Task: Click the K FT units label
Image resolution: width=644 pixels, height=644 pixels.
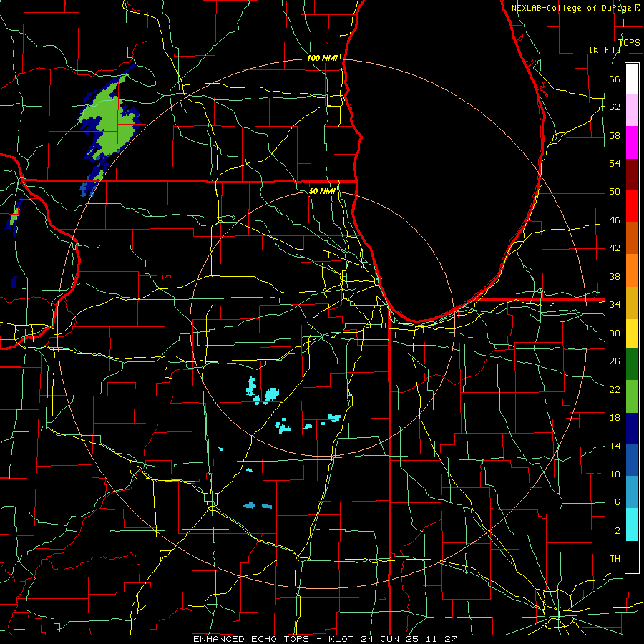Action: tap(605, 49)
